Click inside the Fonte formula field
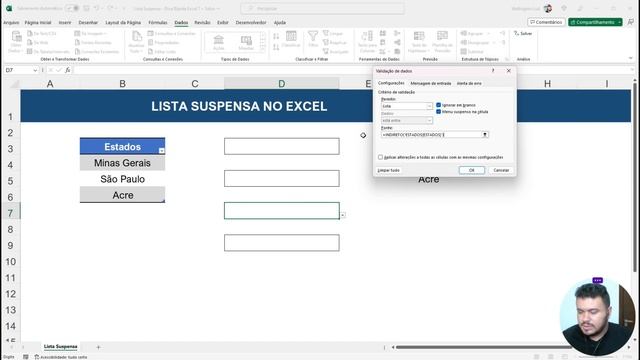This screenshot has width=640, height=360. [431, 134]
